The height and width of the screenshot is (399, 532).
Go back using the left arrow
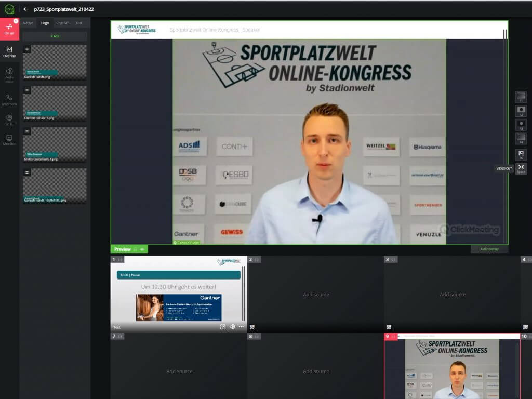[x=26, y=9]
